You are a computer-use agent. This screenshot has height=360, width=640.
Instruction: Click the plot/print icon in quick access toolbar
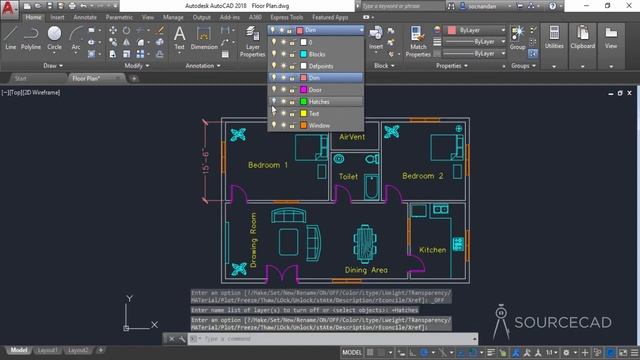pos(72,6)
